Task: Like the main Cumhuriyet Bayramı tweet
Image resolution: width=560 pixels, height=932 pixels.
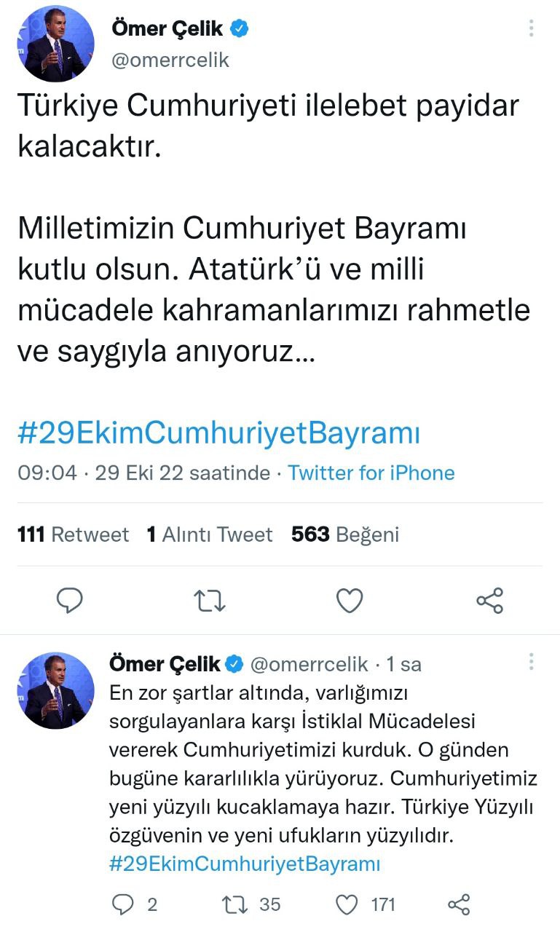Action: pyautogui.click(x=350, y=600)
